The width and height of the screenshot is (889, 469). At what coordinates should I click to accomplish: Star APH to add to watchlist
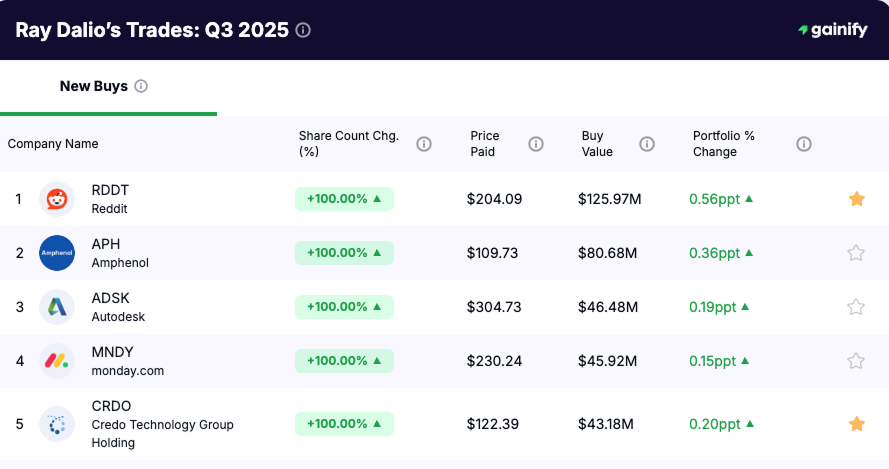(x=856, y=253)
